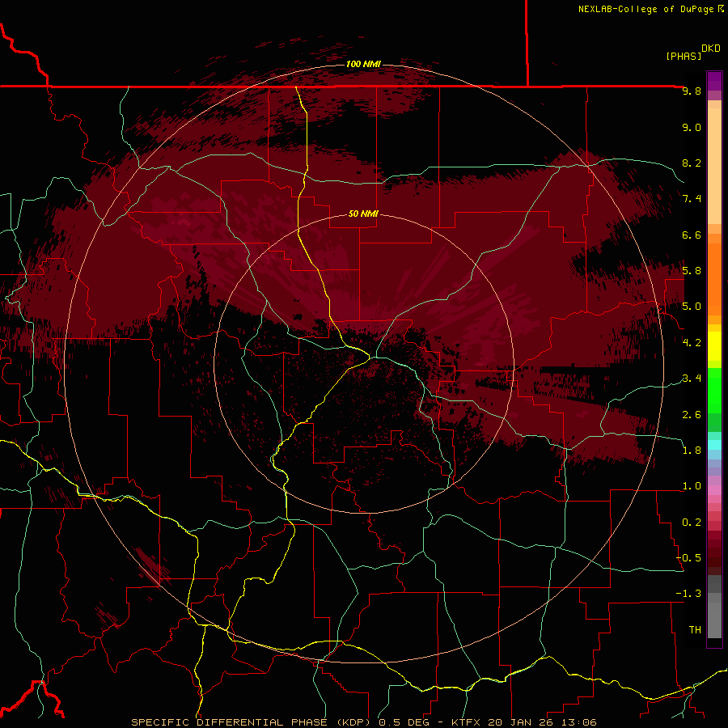
Task: Click the 100 NMI range ring label
Action: (x=363, y=64)
